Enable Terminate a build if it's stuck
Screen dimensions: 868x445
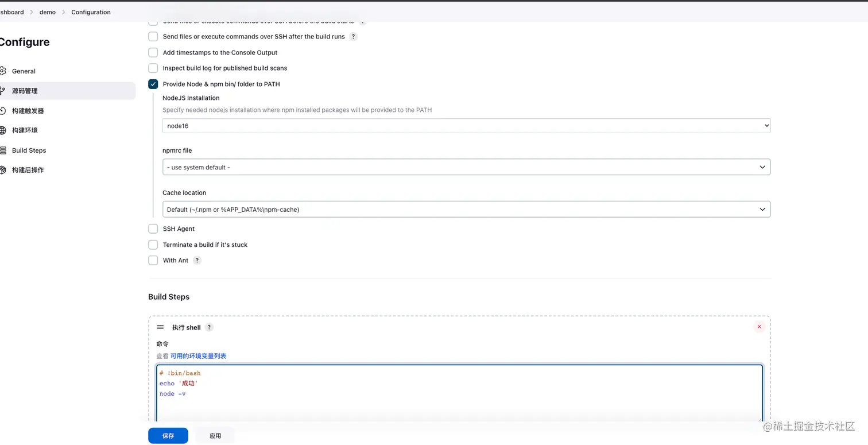click(153, 245)
